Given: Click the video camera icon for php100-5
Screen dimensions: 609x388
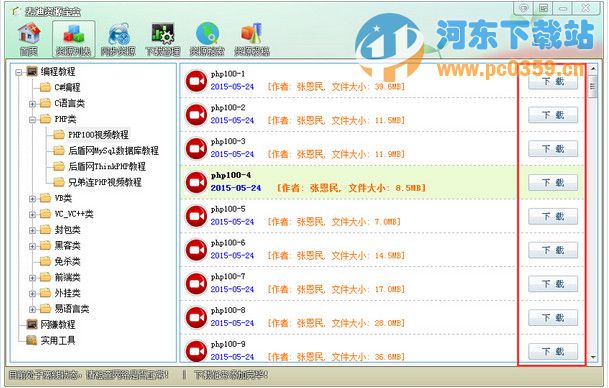Looking at the screenshot, I should tap(196, 216).
